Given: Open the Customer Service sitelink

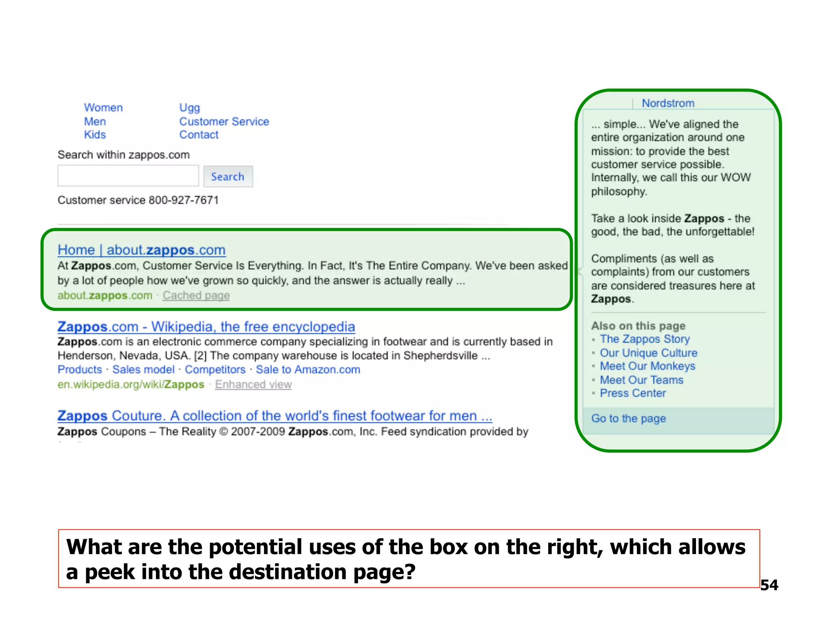Looking at the screenshot, I should (224, 121).
